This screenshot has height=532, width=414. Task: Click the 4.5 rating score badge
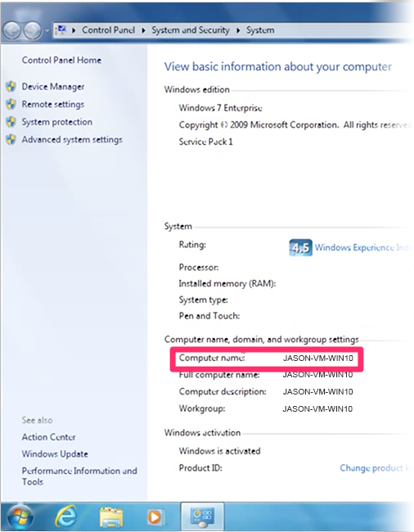300,248
